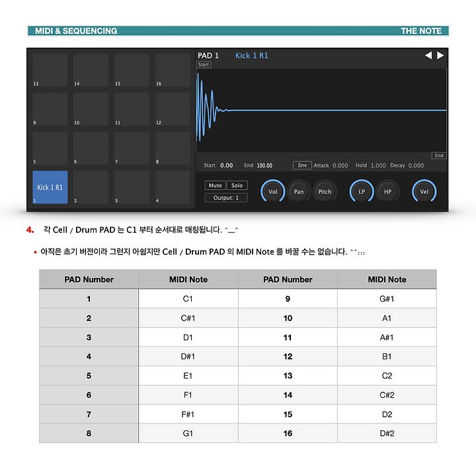Click the Start marker on waveform
The width and height of the screenshot is (476, 450).
(204, 64)
